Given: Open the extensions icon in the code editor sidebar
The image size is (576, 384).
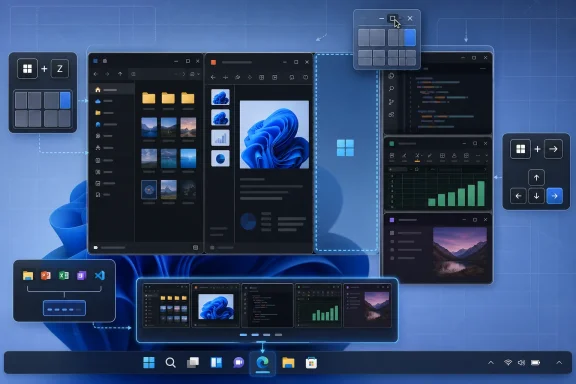Looking at the screenshot, I should pos(392,114).
